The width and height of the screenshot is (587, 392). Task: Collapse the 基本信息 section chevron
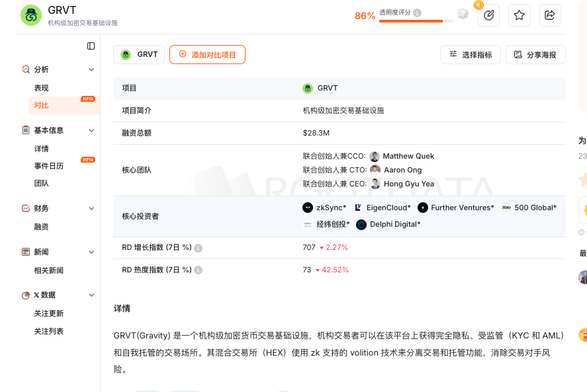(x=91, y=130)
